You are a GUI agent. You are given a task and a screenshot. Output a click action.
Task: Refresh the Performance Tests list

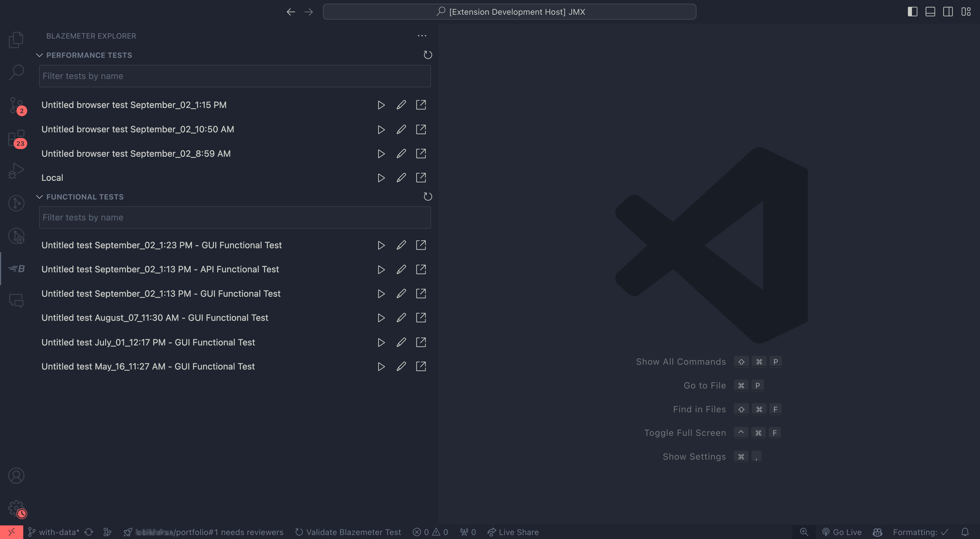[x=428, y=55]
